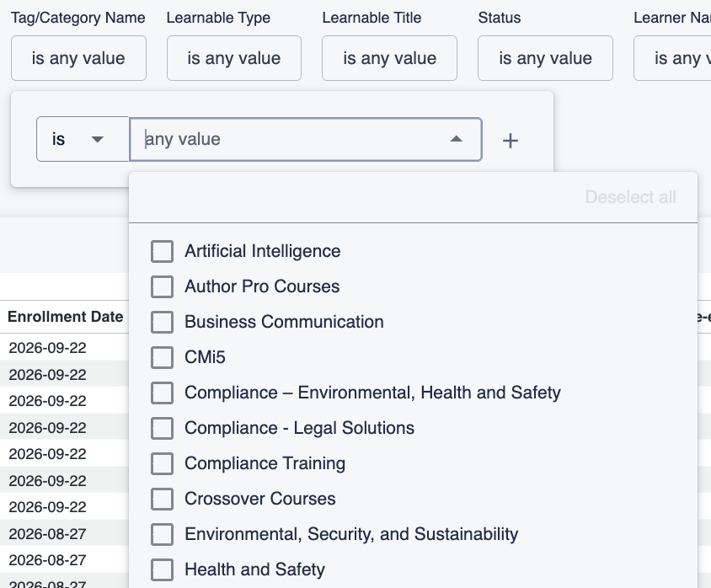Check the Artificial Intelligence checkbox

coord(162,251)
